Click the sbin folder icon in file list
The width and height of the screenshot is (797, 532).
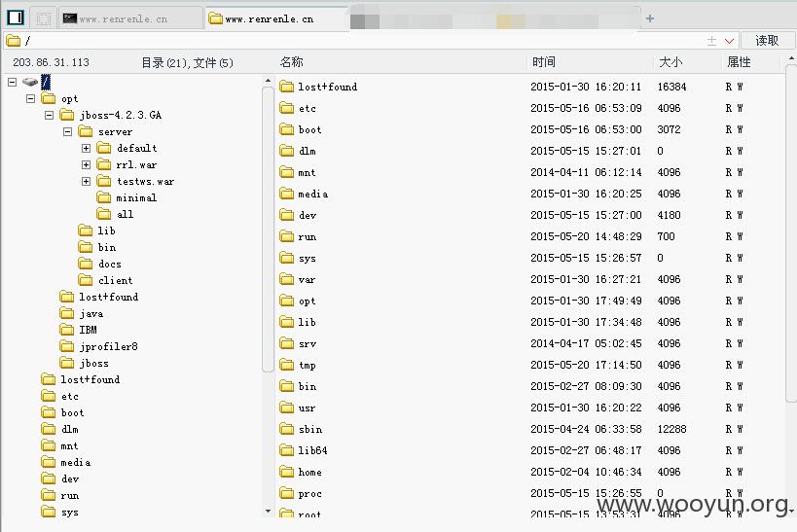pyautogui.click(x=287, y=429)
